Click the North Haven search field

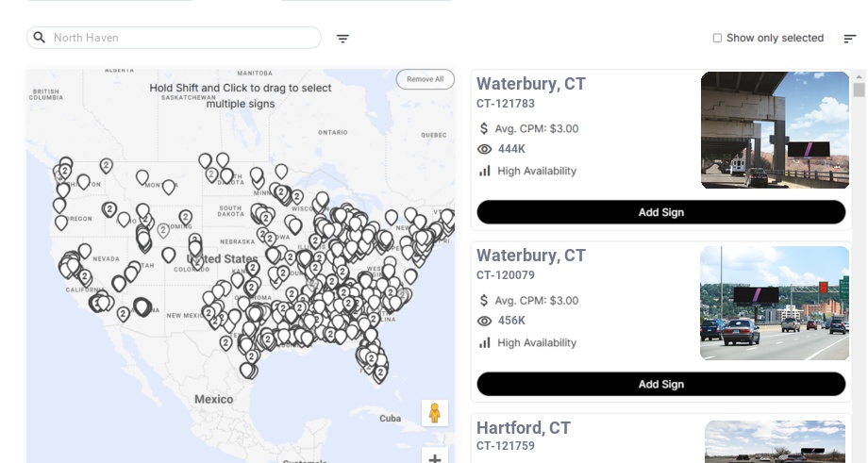tap(179, 38)
